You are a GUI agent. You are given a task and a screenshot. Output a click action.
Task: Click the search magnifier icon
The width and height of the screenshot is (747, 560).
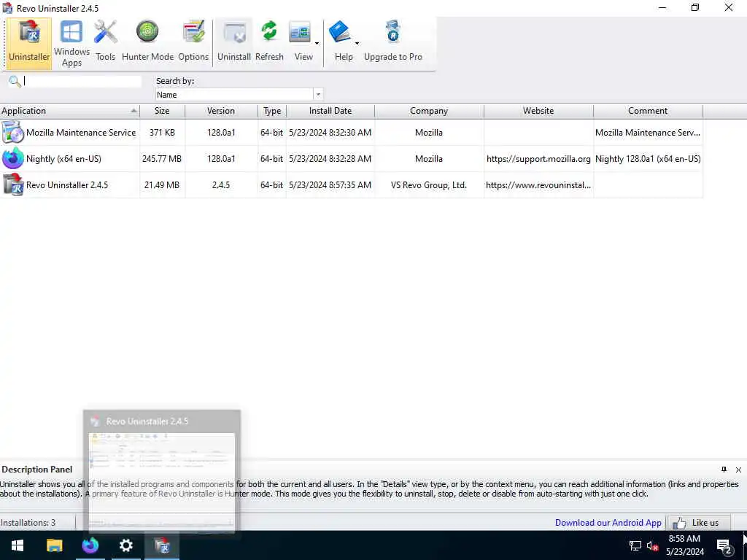15,82
